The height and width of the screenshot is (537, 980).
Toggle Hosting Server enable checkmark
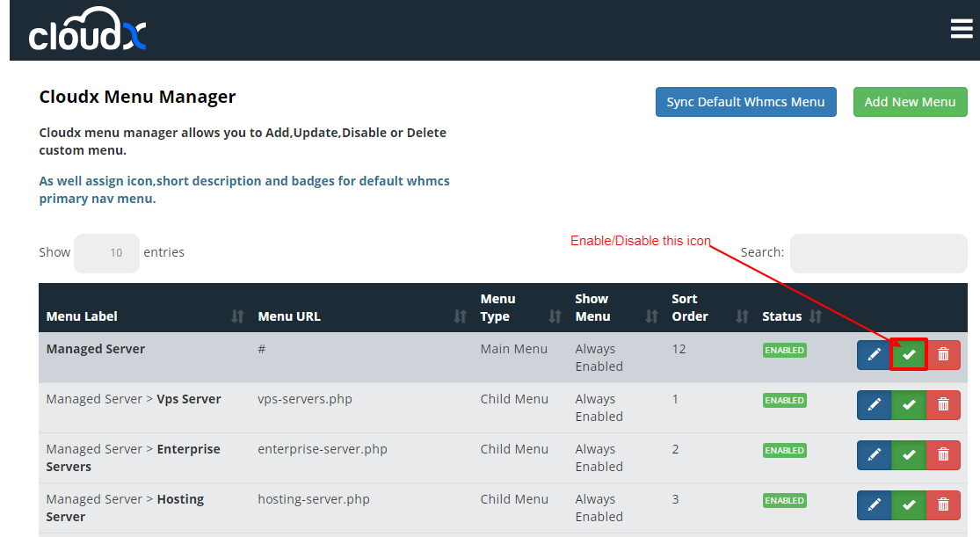pyautogui.click(x=909, y=505)
